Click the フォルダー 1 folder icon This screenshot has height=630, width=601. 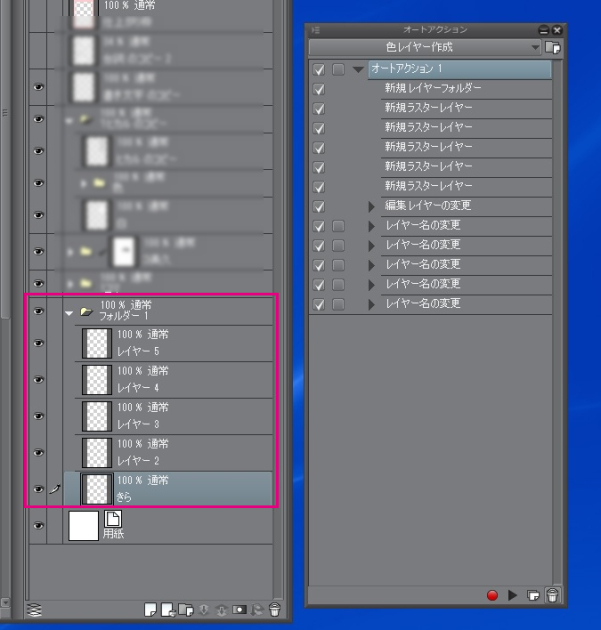click(86, 311)
